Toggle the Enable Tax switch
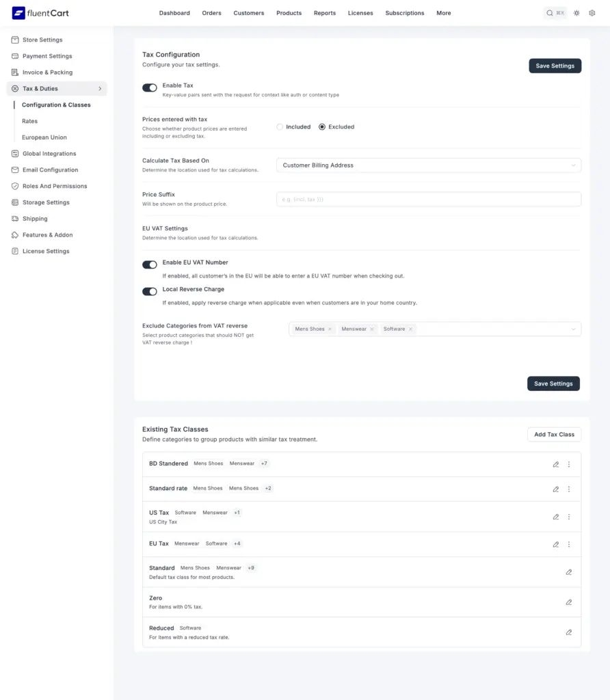 pos(150,87)
